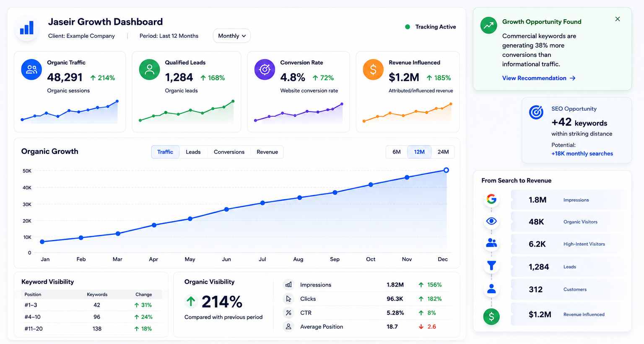Click the Google logo in the funnel
The image size is (644, 344).
pos(491,199)
